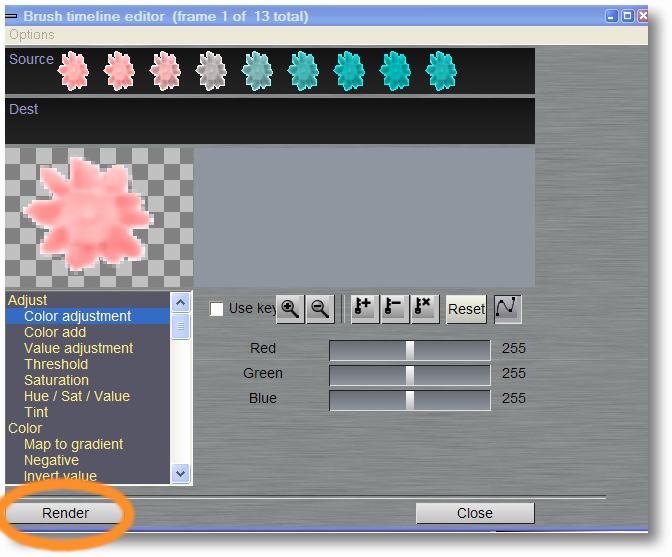This screenshot has height=557, width=672.
Task: Choose Hue / Sat / Value effect
Action: tap(77, 396)
